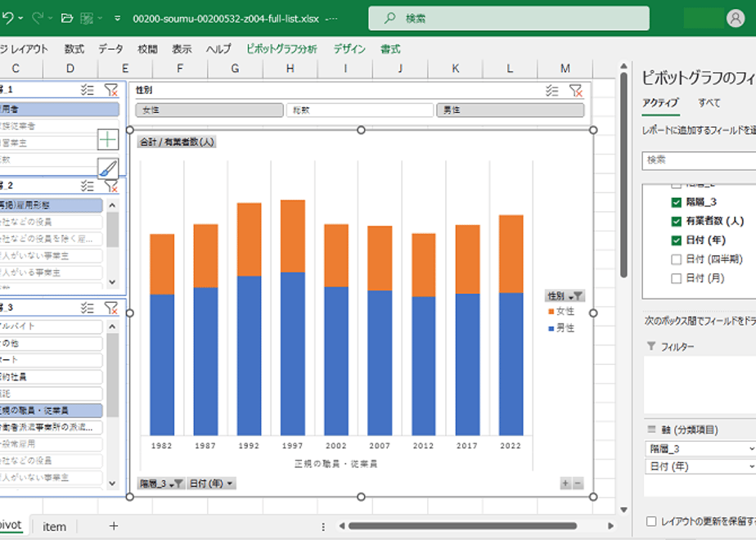756x540 pixels.
Task: Switch to the item sheet tab
Action: [x=54, y=527]
